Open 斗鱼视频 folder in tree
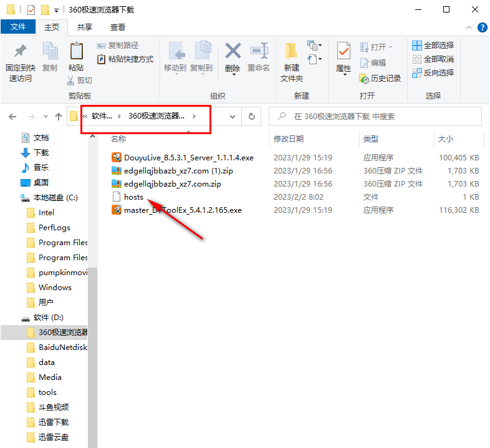 click(x=54, y=407)
